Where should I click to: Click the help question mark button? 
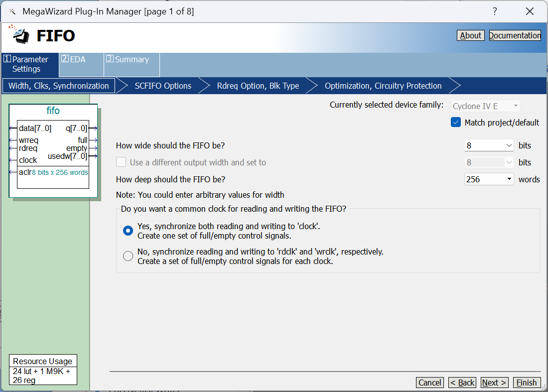click(x=495, y=11)
